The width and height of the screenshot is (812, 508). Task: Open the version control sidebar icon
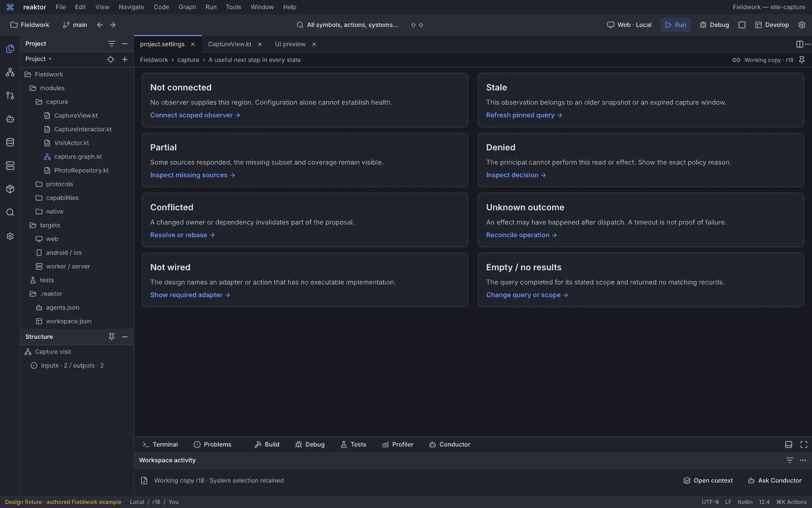click(x=10, y=96)
